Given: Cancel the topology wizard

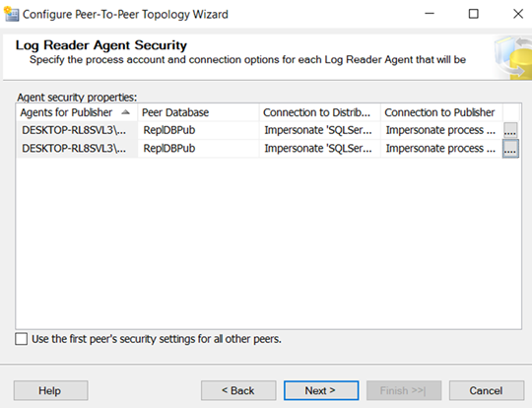Looking at the screenshot, I should click(487, 390).
